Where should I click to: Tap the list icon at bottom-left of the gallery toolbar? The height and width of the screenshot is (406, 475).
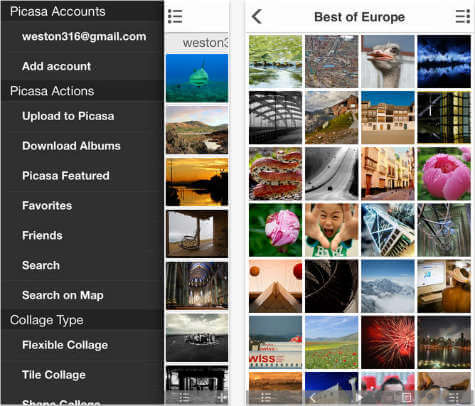click(x=266, y=397)
